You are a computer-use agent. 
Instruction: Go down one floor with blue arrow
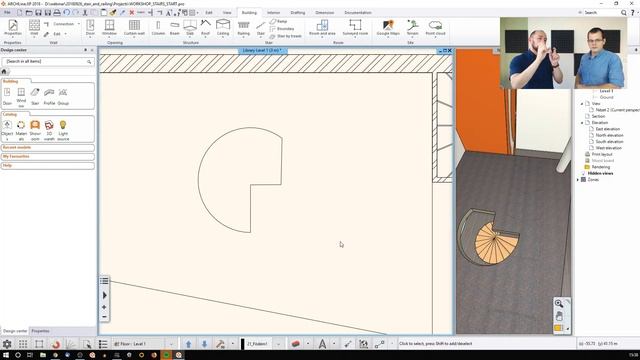(x=204, y=344)
